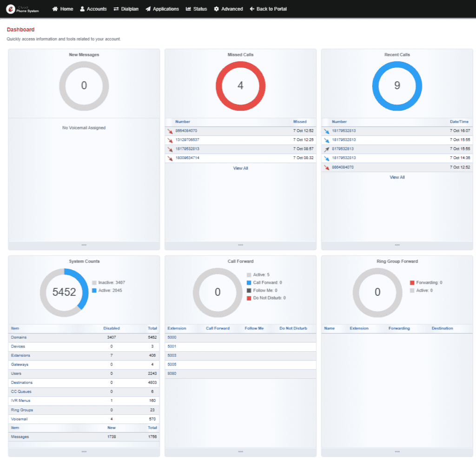
Task: Open the Dialplan menu
Action: pos(126,9)
